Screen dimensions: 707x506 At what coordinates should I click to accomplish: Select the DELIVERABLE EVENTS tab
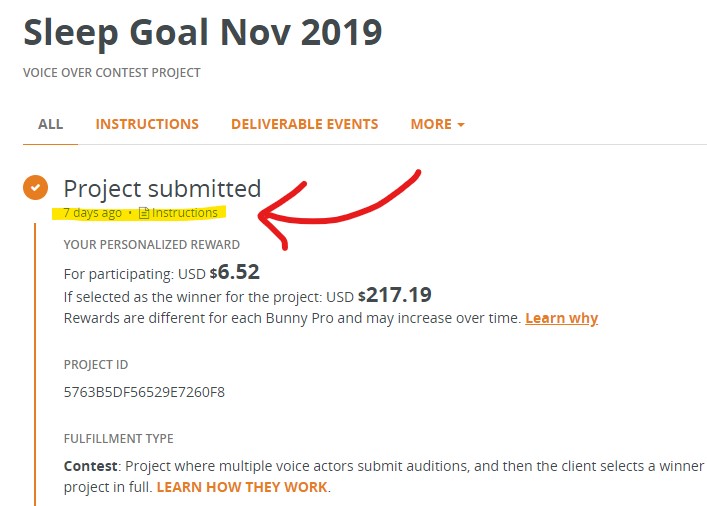(304, 124)
